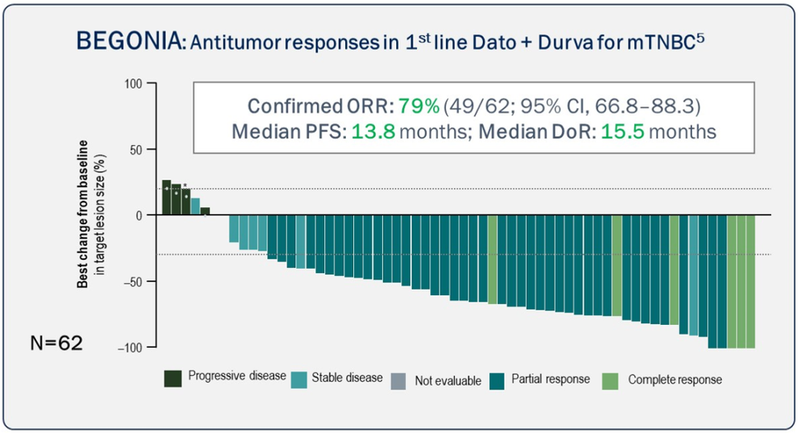Click the Progressive disease legend color swatch
Image resolution: width=800 pixels, height=433 pixels.
(174, 378)
